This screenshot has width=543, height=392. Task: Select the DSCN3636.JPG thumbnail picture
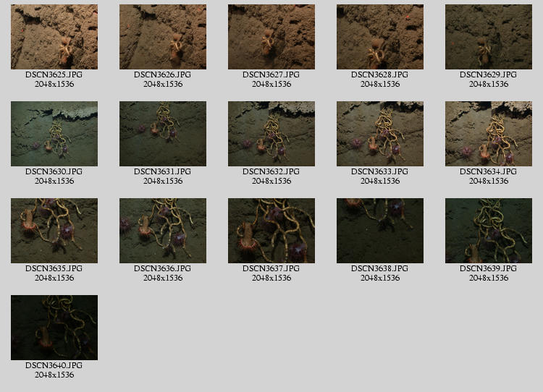[x=163, y=231]
